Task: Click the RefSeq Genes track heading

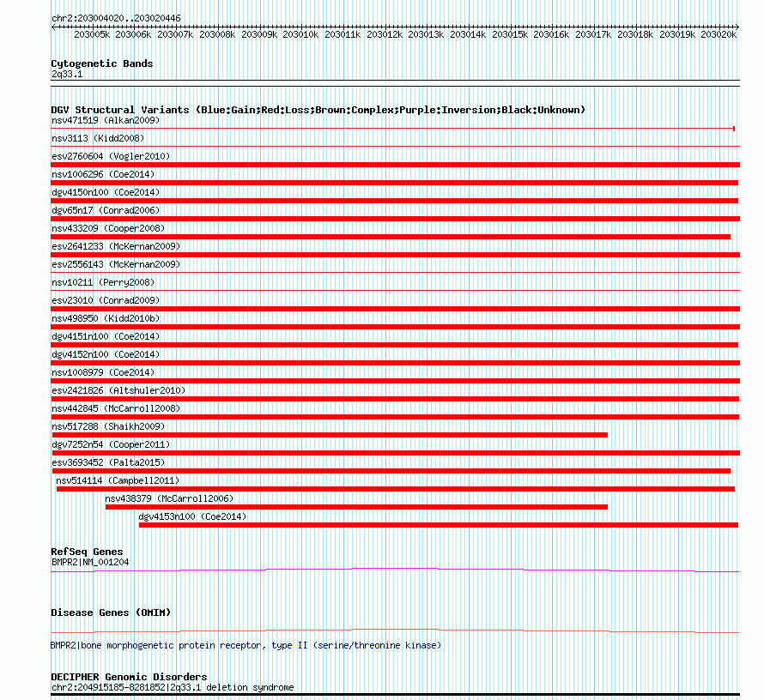Action: pyautogui.click(x=87, y=552)
